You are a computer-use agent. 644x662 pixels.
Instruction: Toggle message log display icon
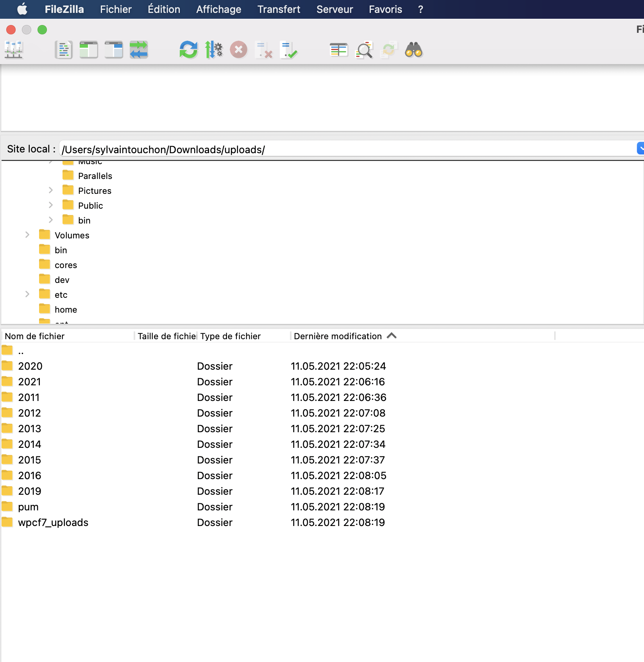pyautogui.click(x=64, y=50)
